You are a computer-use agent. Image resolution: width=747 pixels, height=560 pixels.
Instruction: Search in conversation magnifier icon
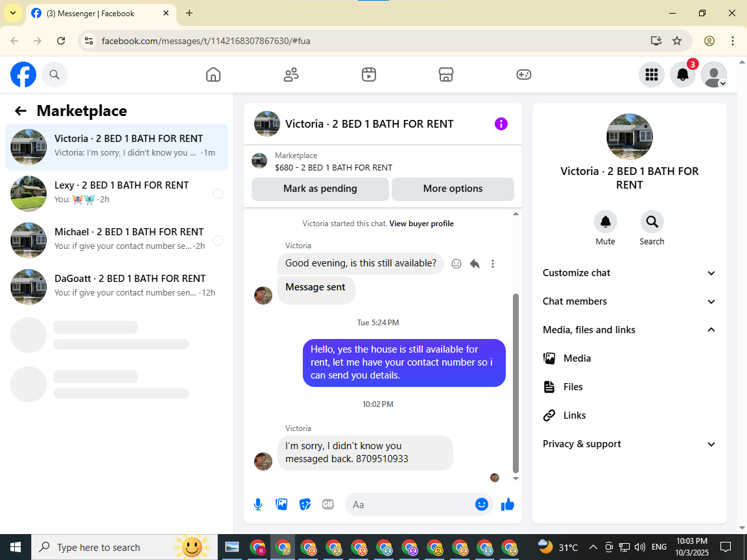pos(652,222)
